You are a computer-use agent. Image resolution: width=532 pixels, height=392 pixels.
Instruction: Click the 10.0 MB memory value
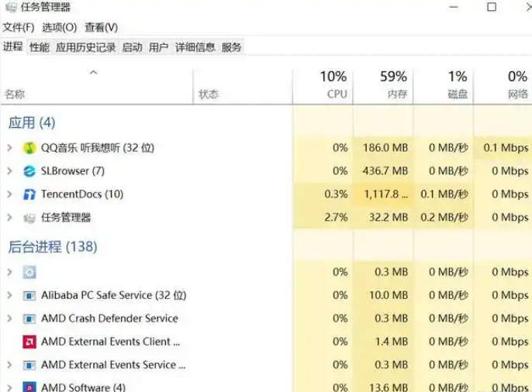pyautogui.click(x=389, y=295)
